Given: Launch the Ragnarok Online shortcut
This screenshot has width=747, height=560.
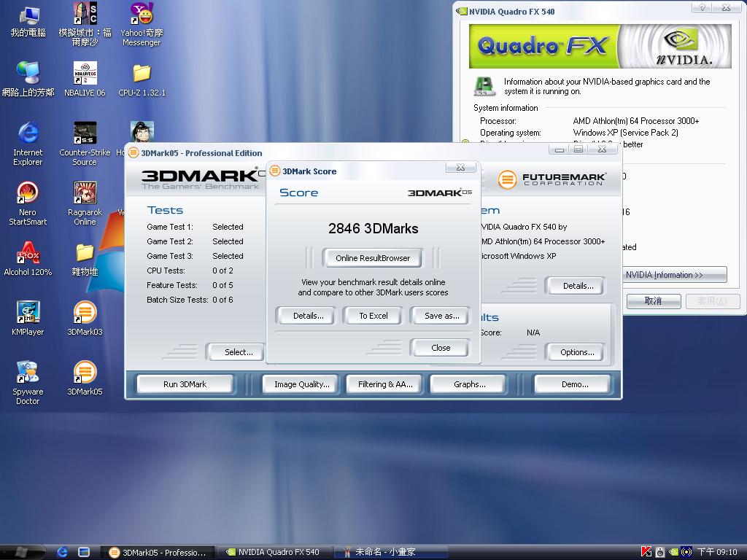Looking at the screenshot, I should coord(85,203).
